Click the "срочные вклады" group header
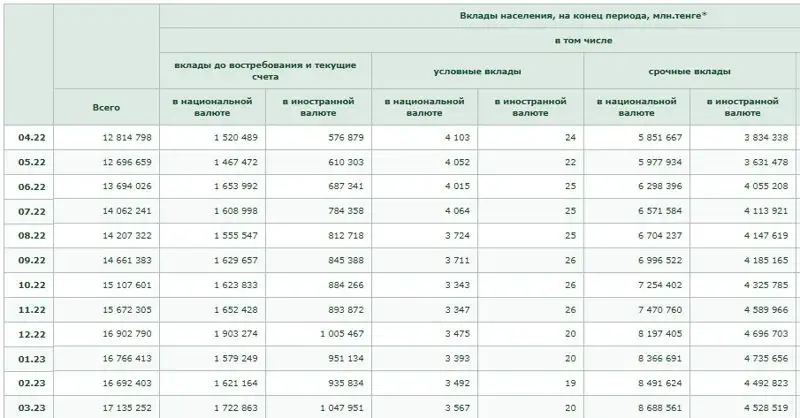The height and width of the screenshot is (418, 800). point(690,71)
